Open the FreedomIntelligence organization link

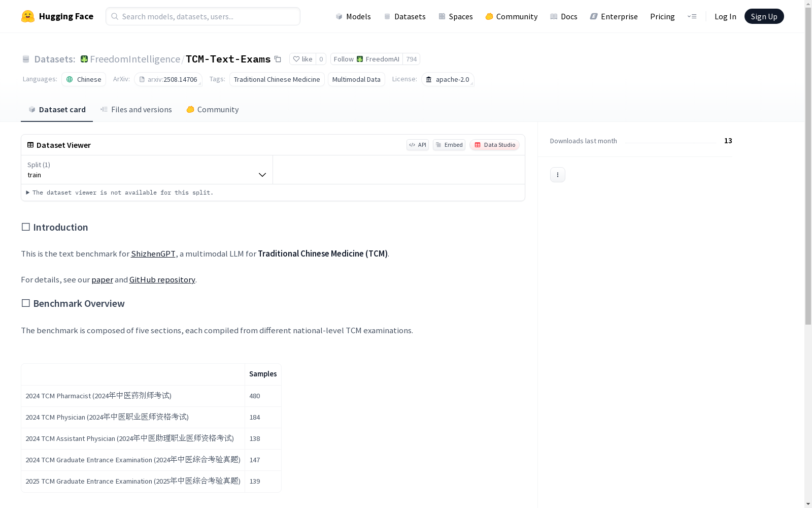point(135,59)
